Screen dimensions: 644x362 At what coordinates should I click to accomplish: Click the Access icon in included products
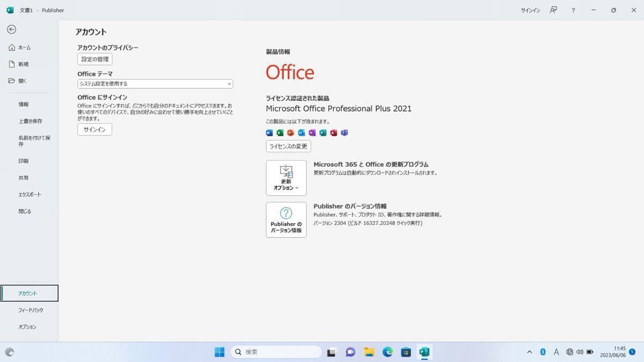[334, 132]
